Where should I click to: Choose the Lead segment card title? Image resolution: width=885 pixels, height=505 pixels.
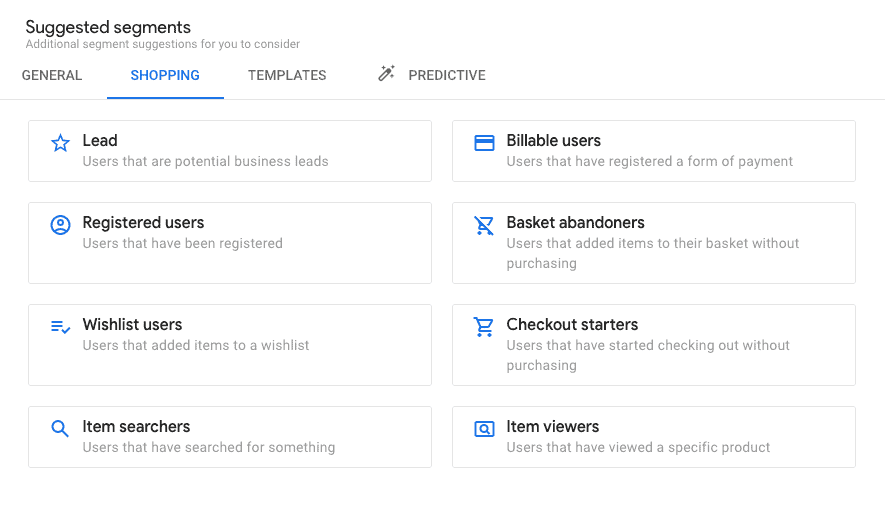click(100, 140)
